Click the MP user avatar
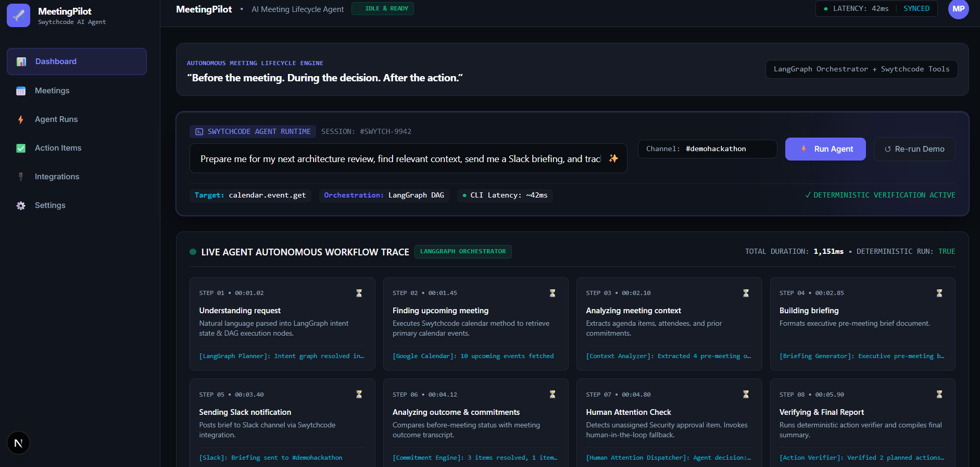 point(958,9)
